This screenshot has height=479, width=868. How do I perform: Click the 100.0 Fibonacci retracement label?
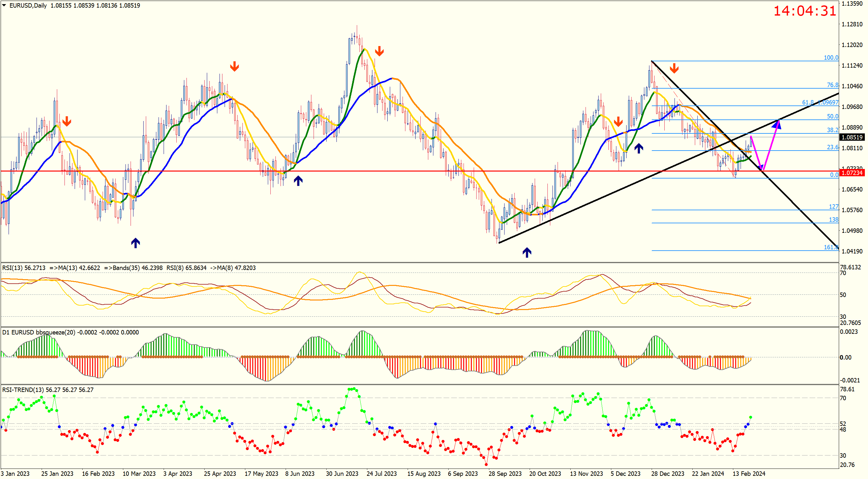[831, 57]
